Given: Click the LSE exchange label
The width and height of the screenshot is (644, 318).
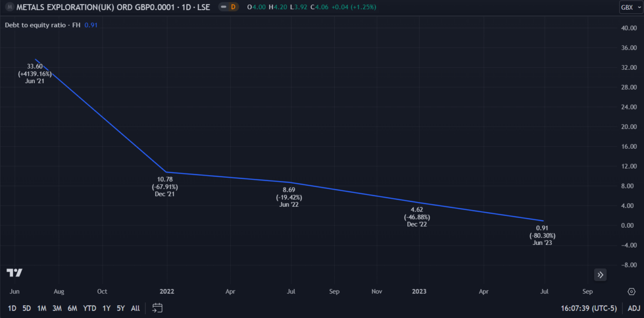Looking at the screenshot, I should tap(203, 7).
